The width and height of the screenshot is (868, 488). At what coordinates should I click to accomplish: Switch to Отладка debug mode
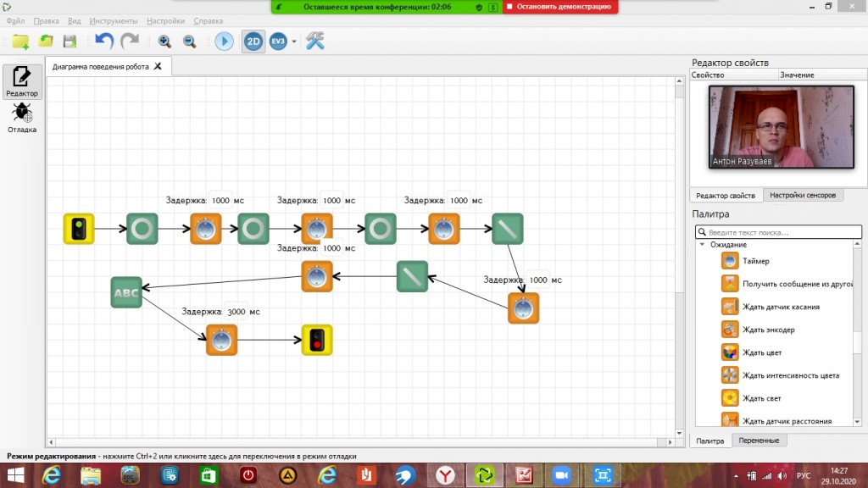coord(22,119)
